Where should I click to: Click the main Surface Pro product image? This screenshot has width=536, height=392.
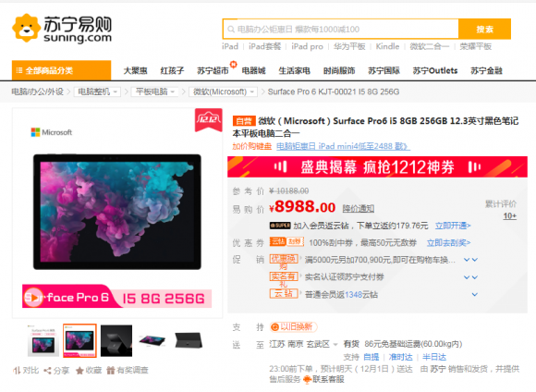tap(117, 213)
